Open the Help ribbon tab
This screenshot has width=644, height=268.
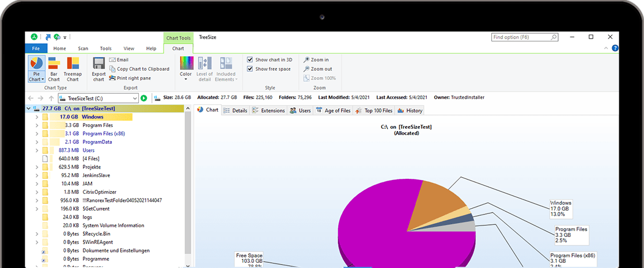[151, 48]
